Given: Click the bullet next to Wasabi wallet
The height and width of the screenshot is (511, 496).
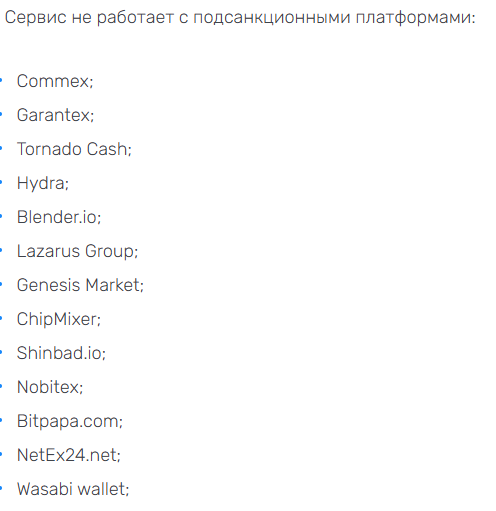Looking at the screenshot, I should (1, 488).
